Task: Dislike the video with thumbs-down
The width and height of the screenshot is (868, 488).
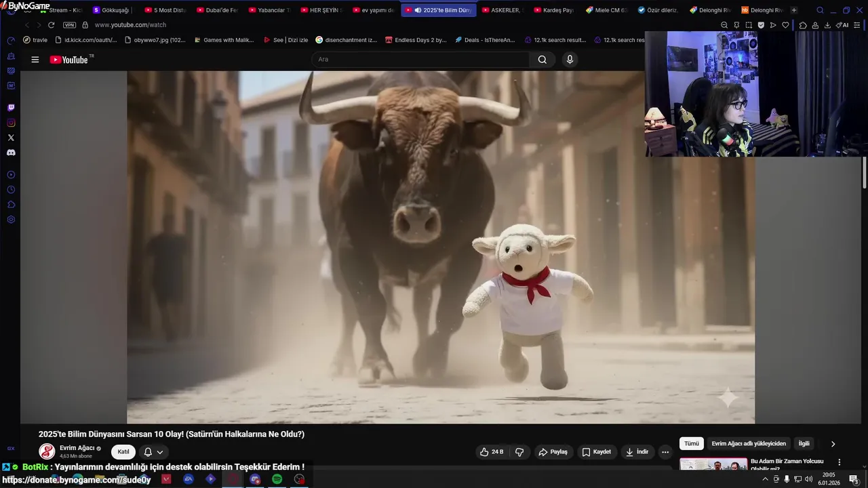Action: tap(519, 452)
